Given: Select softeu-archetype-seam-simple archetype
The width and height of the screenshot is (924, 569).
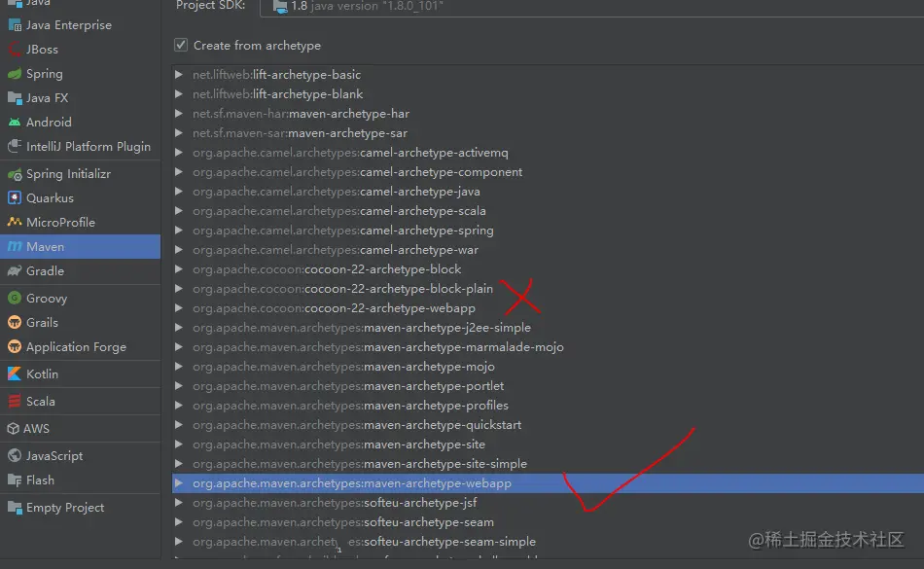Looking at the screenshot, I should [364, 542].
